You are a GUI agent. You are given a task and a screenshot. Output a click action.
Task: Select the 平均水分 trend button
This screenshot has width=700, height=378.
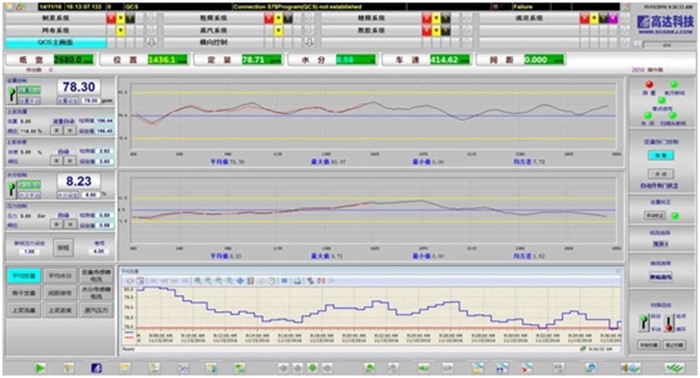[x=60, y=276]
